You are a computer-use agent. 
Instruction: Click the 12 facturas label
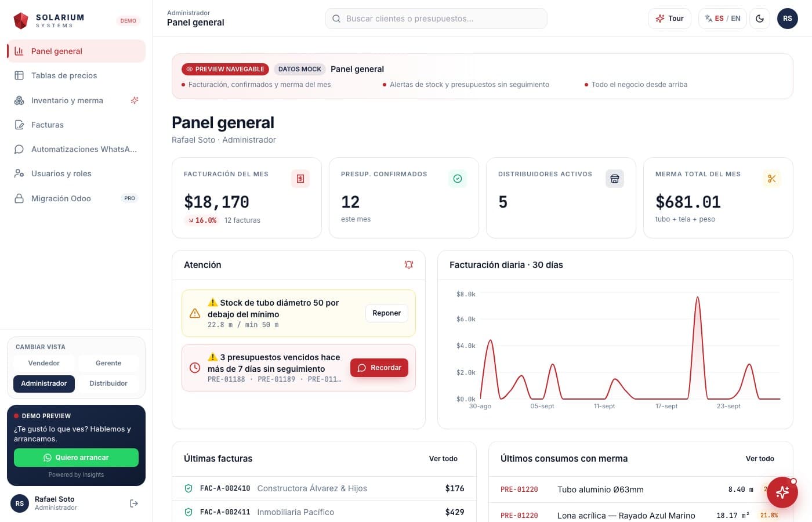(242, 220)
